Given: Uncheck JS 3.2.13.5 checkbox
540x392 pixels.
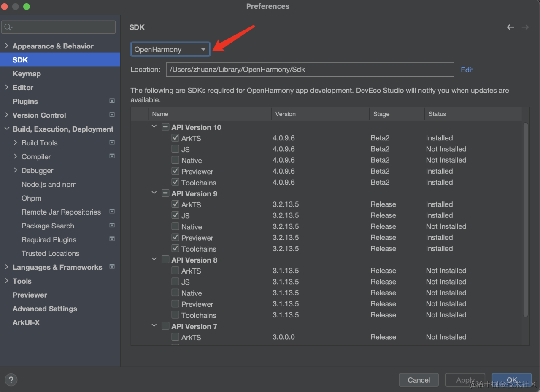Looking at the screenshot, I should coord(175,215).
